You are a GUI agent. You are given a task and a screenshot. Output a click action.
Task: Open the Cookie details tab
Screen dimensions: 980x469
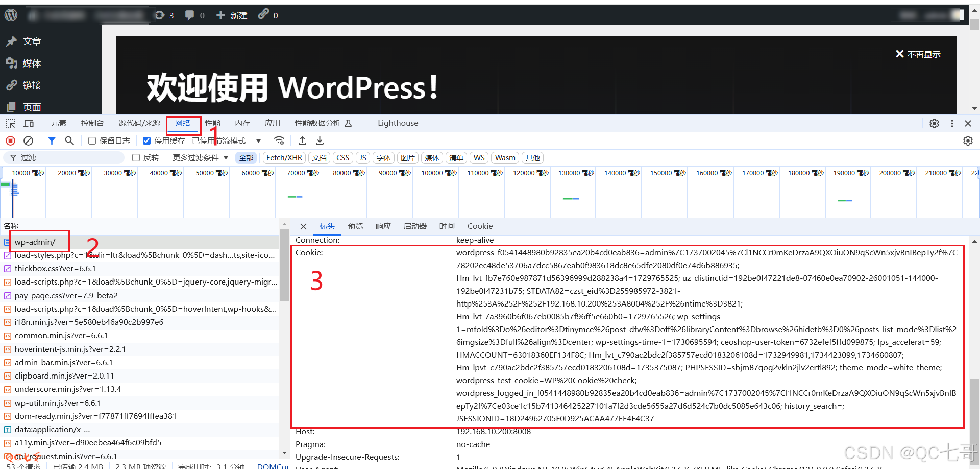(480, 226)
